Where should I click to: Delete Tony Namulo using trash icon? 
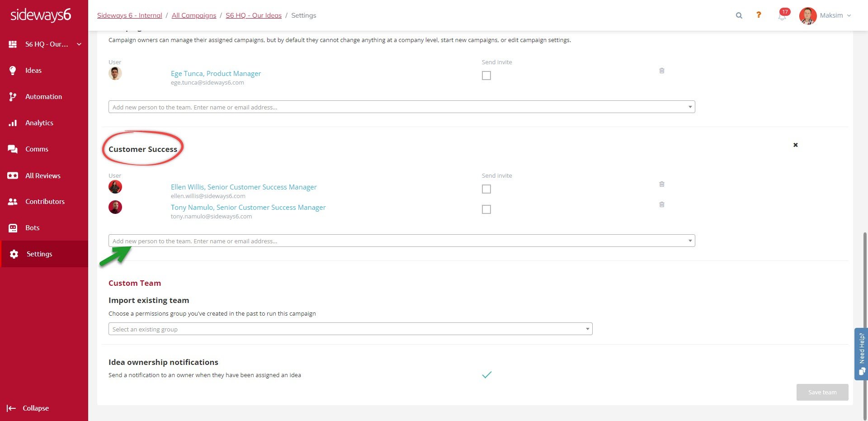[x=662, y=204]
